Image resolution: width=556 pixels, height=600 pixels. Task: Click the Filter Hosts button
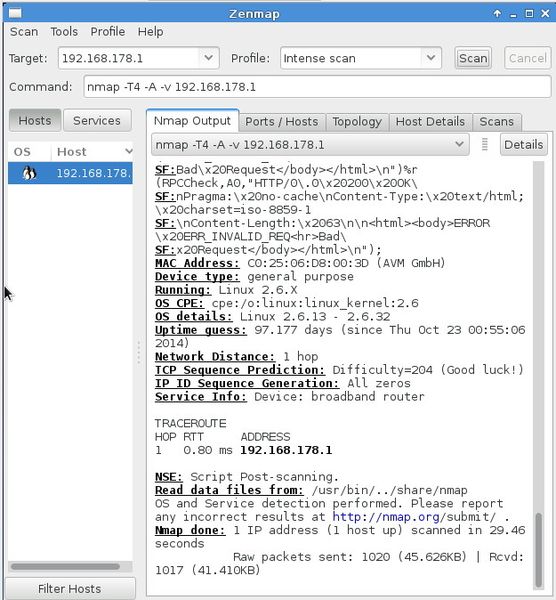(70, 589)
